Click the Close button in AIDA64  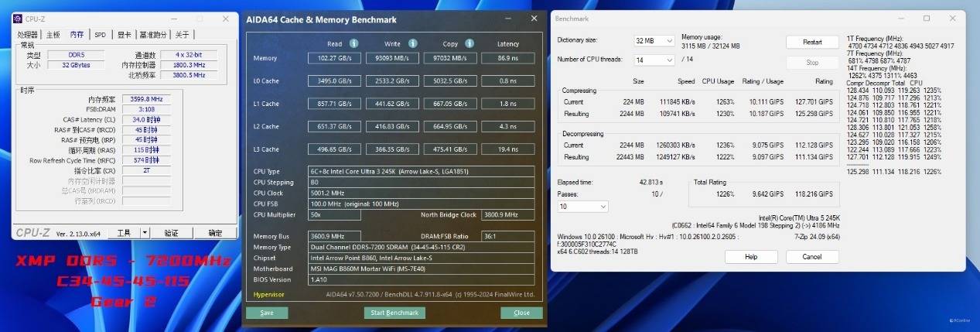coord(521,313)
